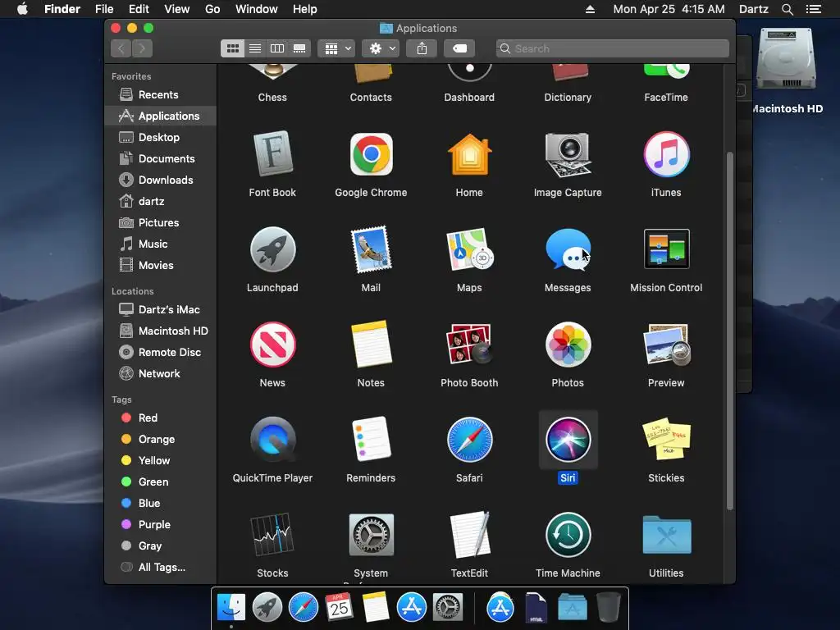Open the Utilities folder icon
The width and height of the screenshot is (840, 630).
pyautogui.click(x=666, y=535)
